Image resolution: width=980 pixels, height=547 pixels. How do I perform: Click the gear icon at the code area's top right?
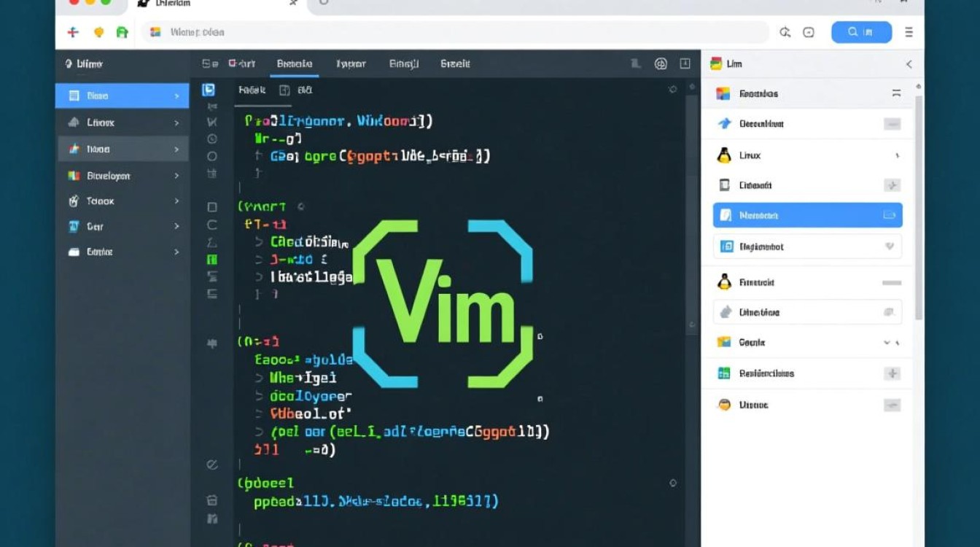pos(672,90)
